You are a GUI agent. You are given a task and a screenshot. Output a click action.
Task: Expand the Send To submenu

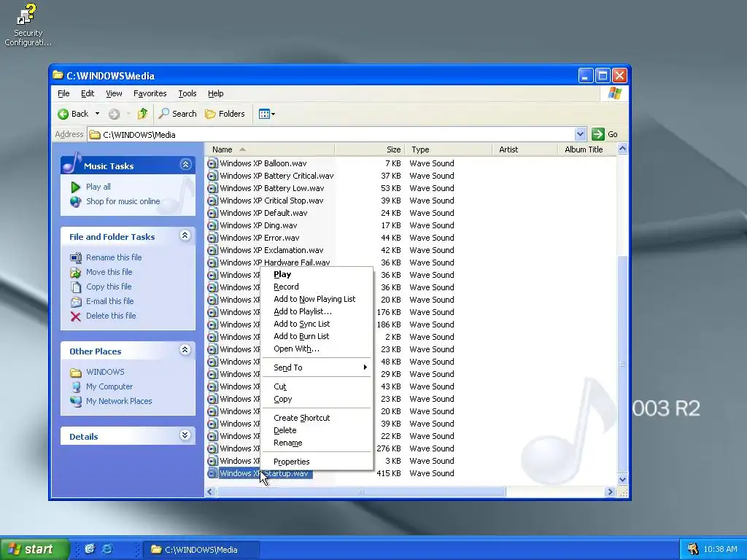tap(317, 367)
